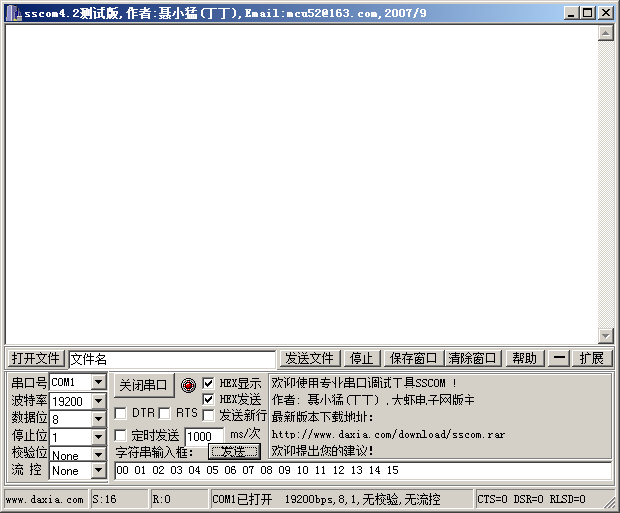Open the 校验位 None dropdown
The width and height of the screenshot is (620, 513).
click(98, 454)
